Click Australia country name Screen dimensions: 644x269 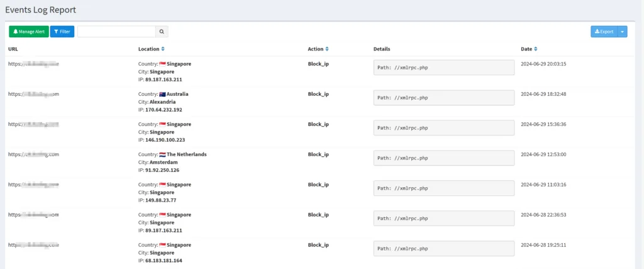click(x=177, y=94)
